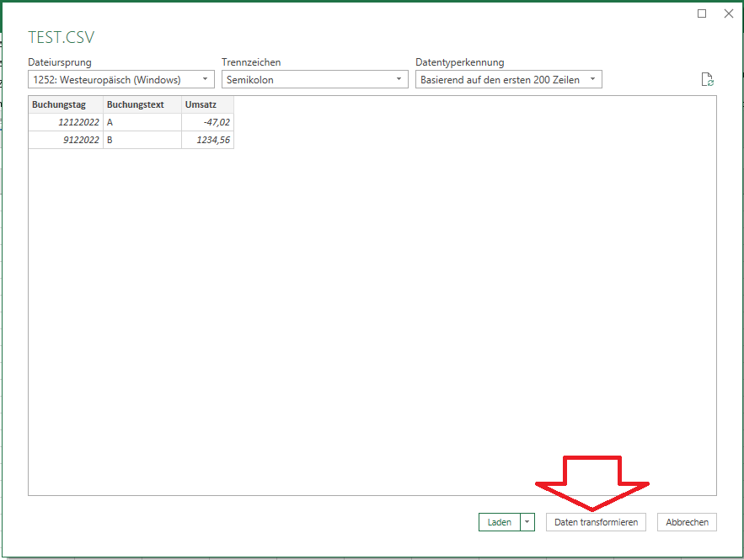Click the Laden button

[x=500, y=522]
